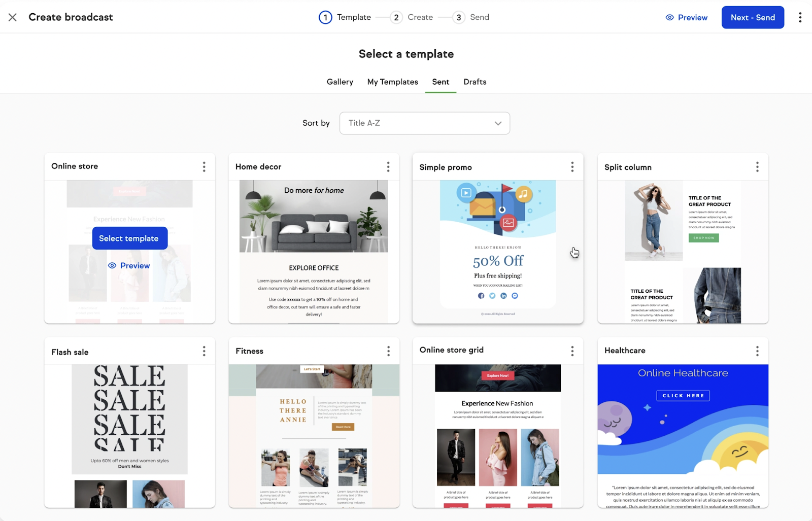
Task: Open the Home decor card options menu
Action: point(388,166)
